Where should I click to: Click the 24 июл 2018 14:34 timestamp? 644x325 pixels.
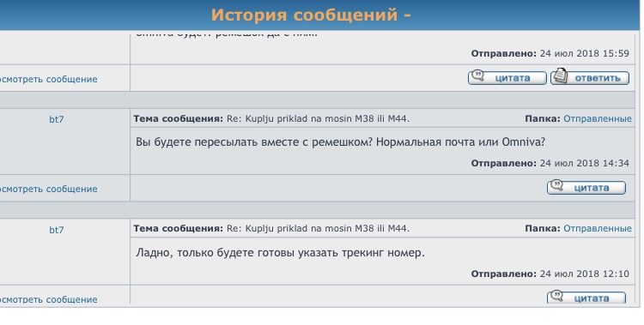click(585, 163)
